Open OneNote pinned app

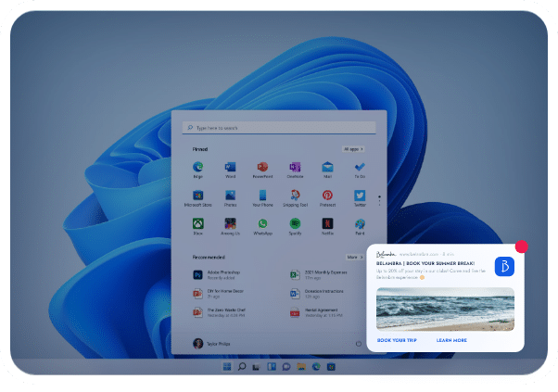tap(295, 170)
